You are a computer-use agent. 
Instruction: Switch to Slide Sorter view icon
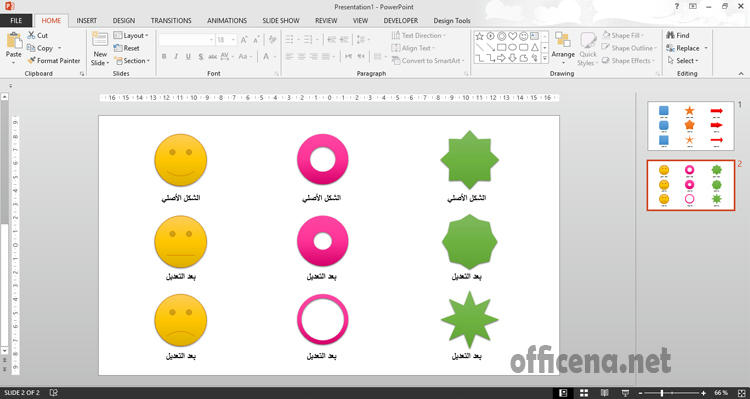pos(584,393)
